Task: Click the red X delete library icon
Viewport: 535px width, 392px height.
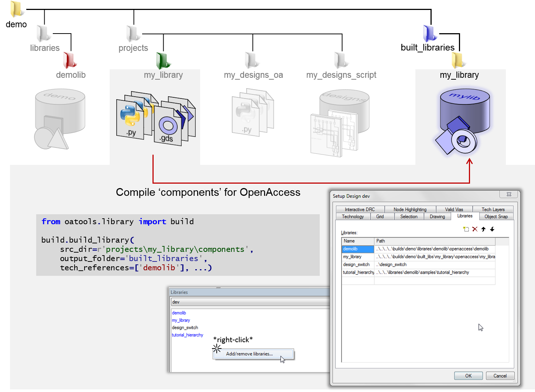Action: click(x=475, y=229)
